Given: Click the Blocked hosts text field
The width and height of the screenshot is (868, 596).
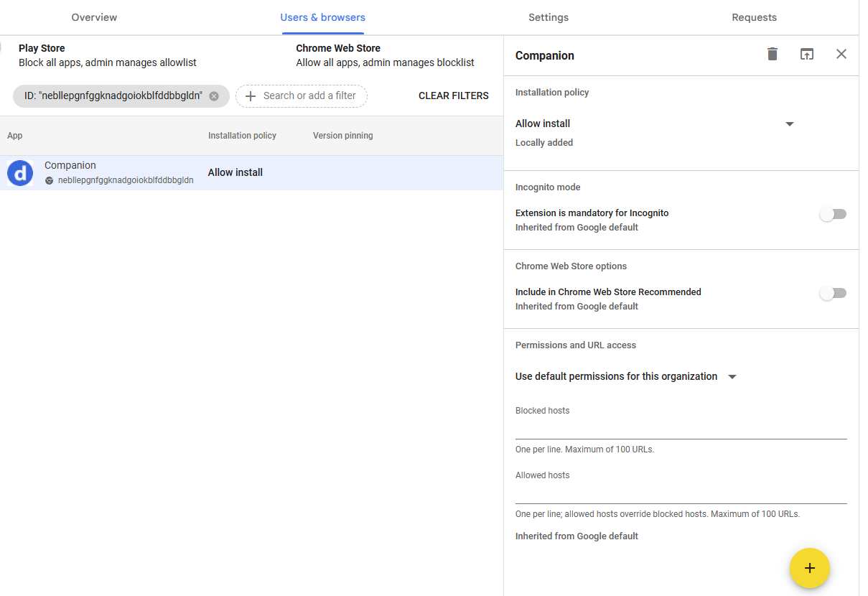Looking at the screenshot, I should point(681,429).
